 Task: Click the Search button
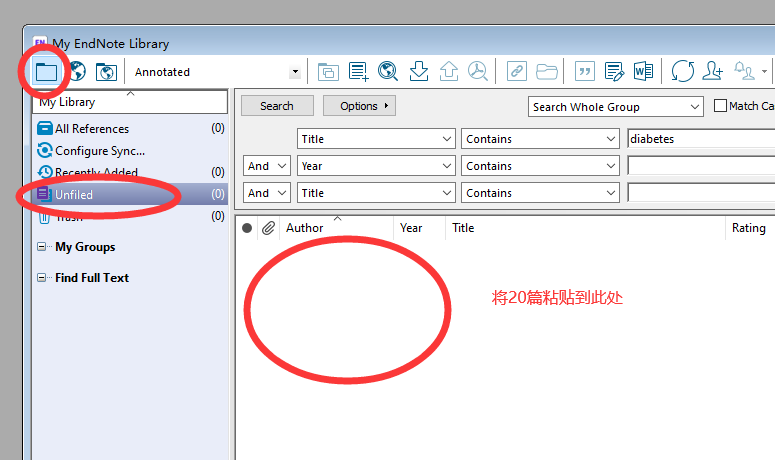(x=277, y=106)
